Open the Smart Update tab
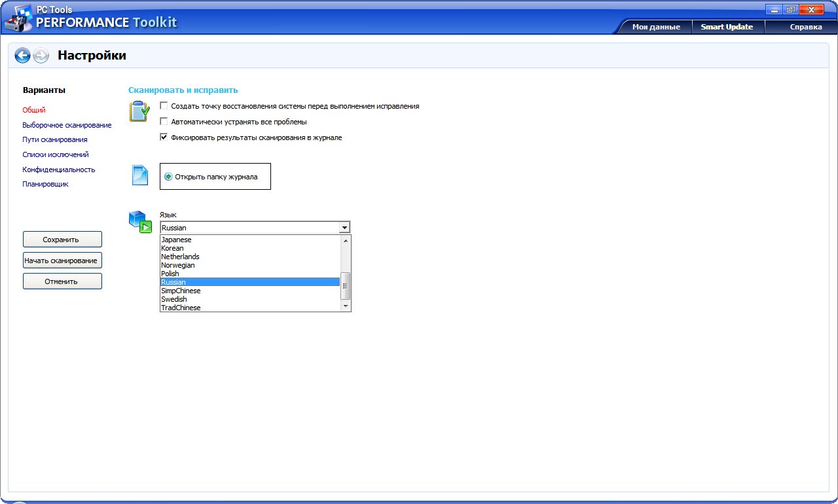 (x=727, y=27)
